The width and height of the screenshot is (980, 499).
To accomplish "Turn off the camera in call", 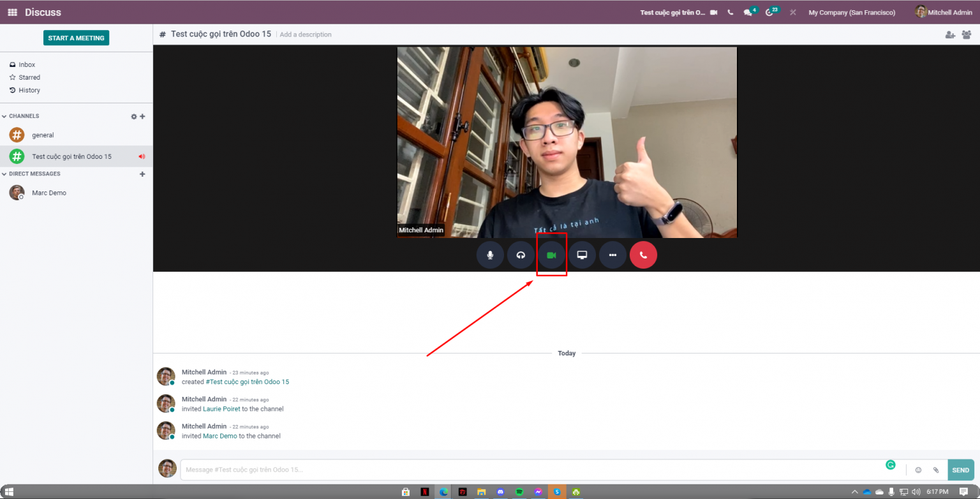I will pyautogui.click(x=551, y=255).
